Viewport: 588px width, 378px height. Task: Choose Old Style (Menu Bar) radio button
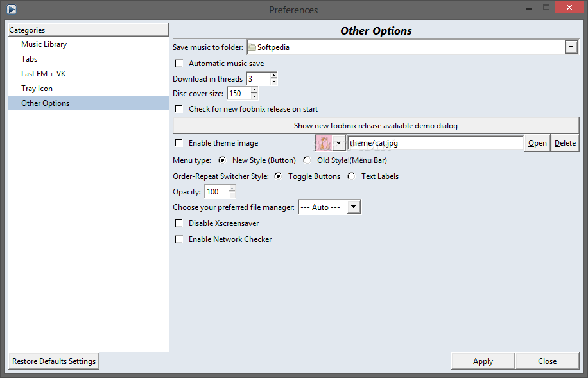point(307,160)
